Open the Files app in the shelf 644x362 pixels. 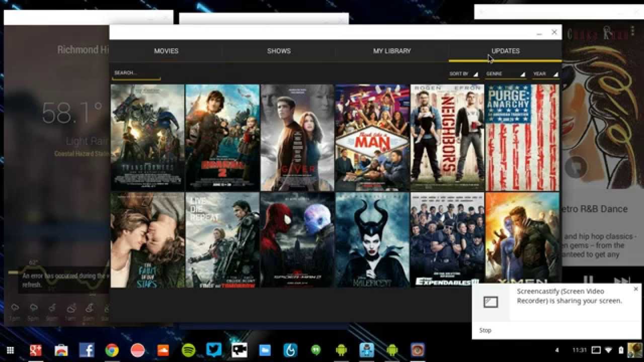pyautogui.click(x=265, y=350)
